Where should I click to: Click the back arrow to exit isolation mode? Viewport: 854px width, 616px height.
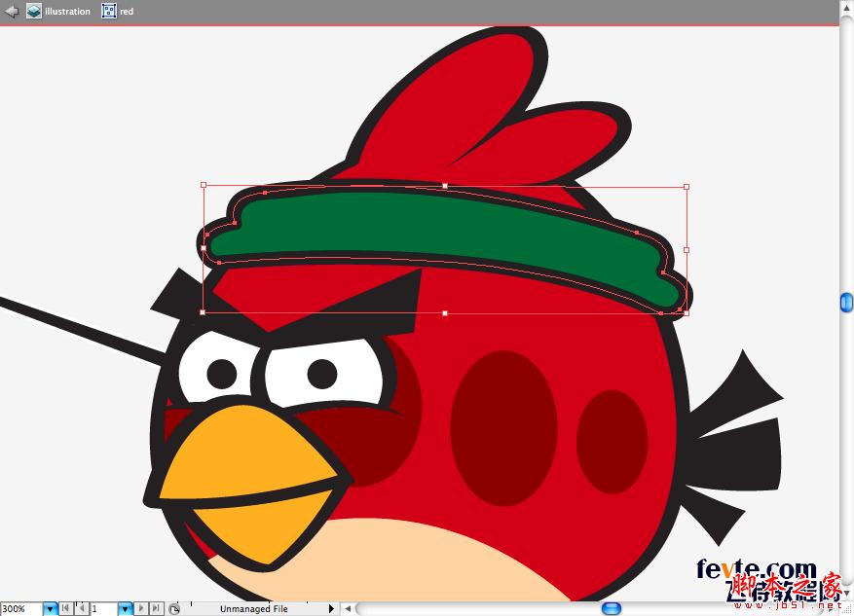click(12, 11)
